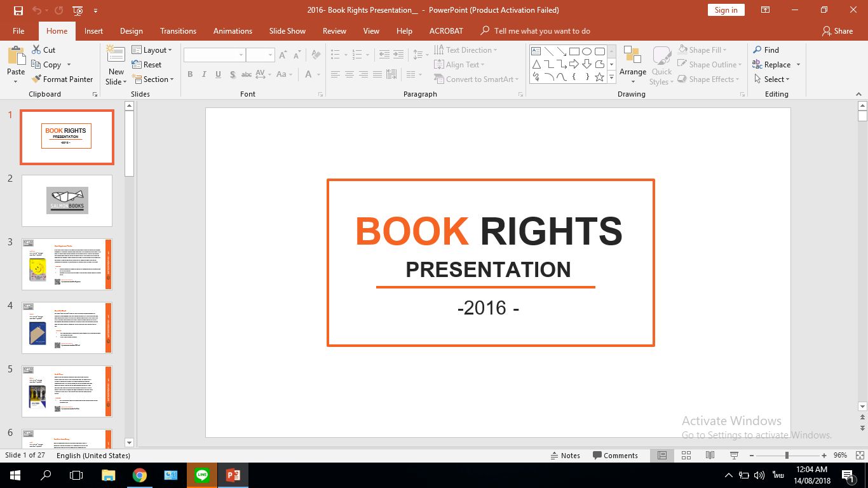868x488 pixels.
Task: Click the Save icon in title bar
Action: click(18, 10)
